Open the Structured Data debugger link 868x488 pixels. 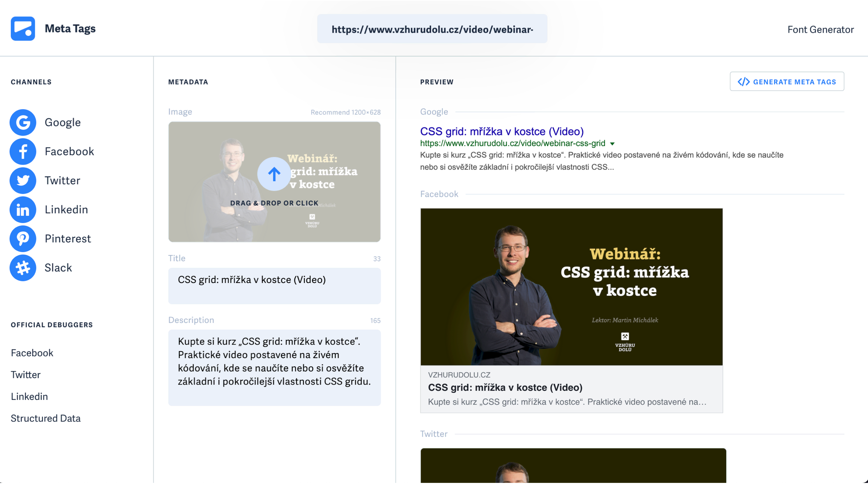click(x=45, y=418)
